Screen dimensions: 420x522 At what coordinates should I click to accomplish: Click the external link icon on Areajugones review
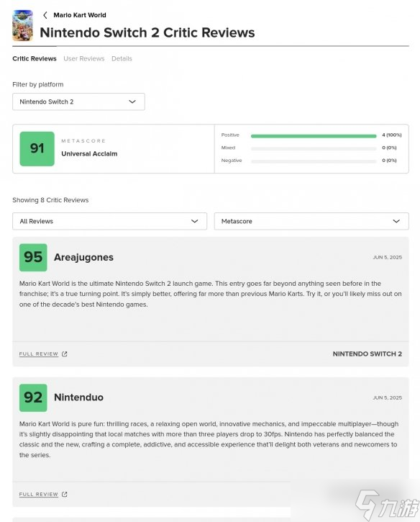point(65,354)
